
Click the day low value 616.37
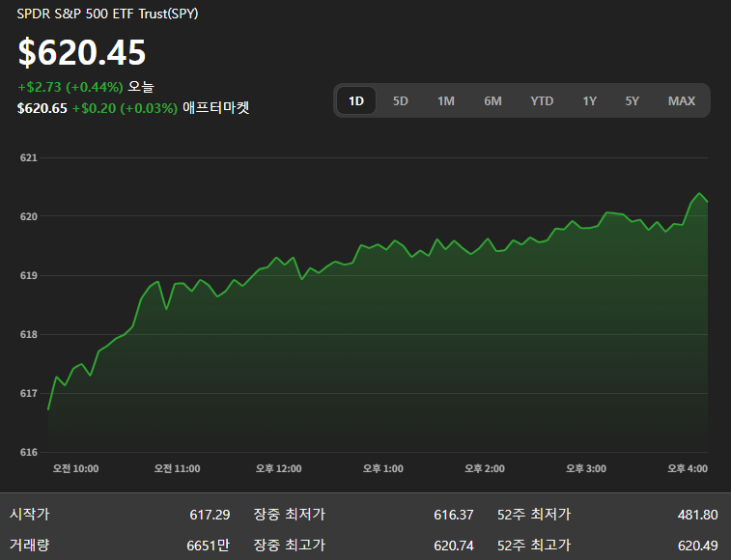(x=454, y=515)
